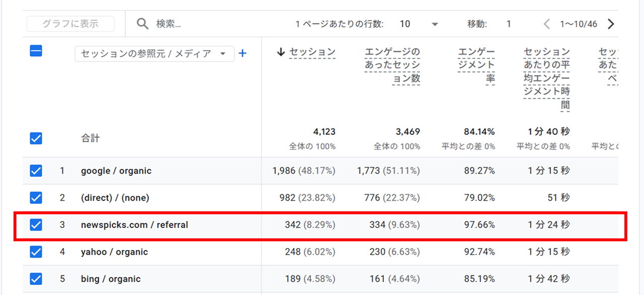Click the sort arrow beside セッション
The height and width of the screenshot is (295, 644).
(x=281, y=52)
